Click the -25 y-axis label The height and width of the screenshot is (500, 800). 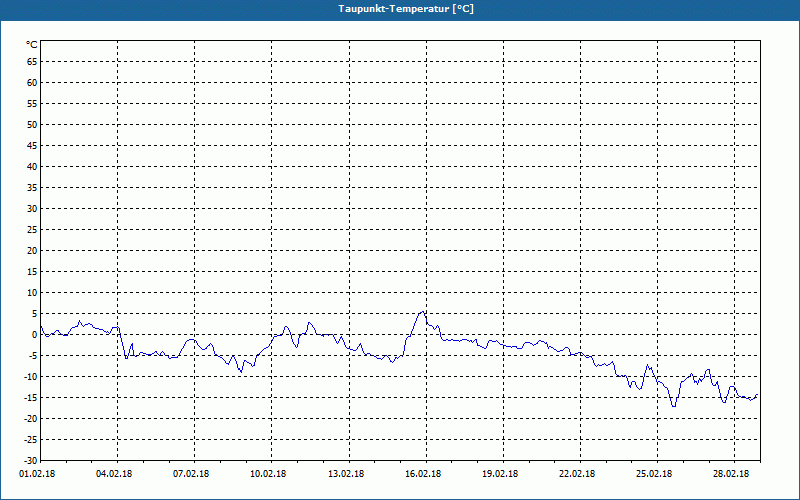point(31,439)
